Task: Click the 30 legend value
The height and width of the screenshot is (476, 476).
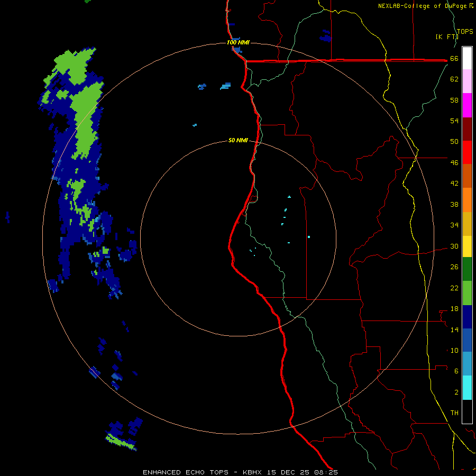Action: click(x=454, y=246)
